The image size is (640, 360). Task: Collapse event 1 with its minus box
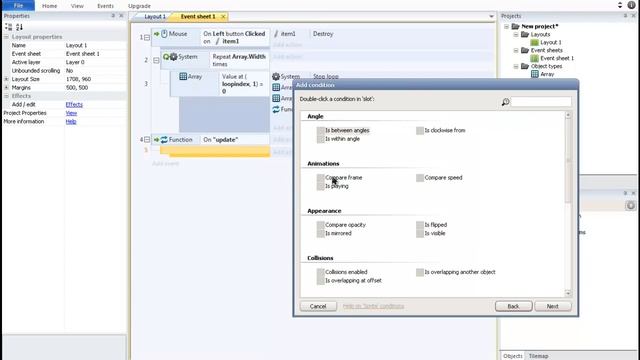pos(147,38)
